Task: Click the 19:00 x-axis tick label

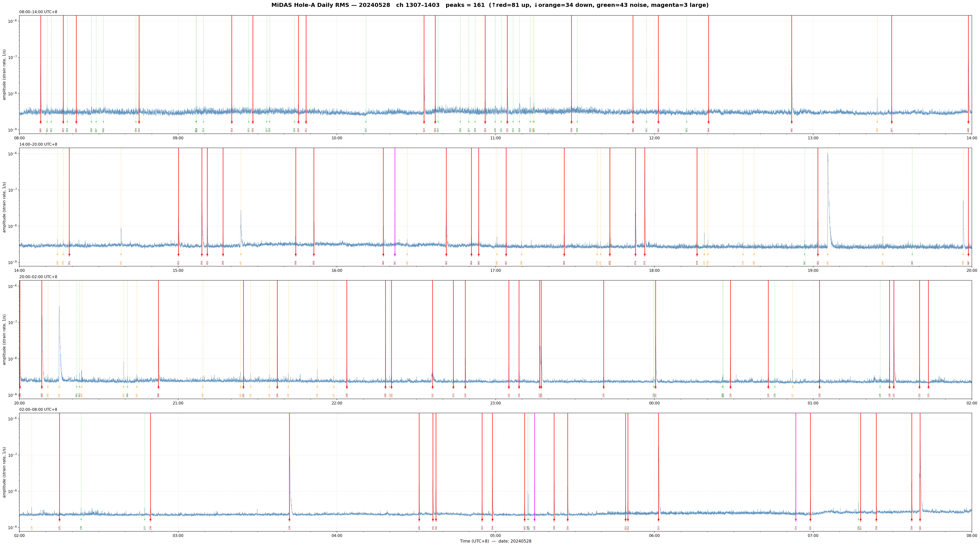Action: pyautogui.click(x=813, y=271)
